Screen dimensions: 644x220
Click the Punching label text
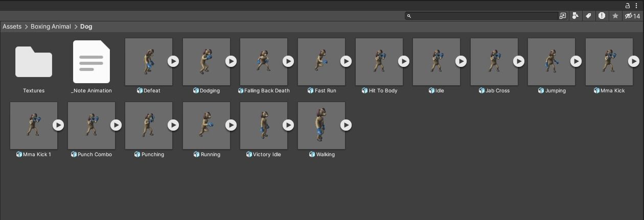(x=152, y=155)
